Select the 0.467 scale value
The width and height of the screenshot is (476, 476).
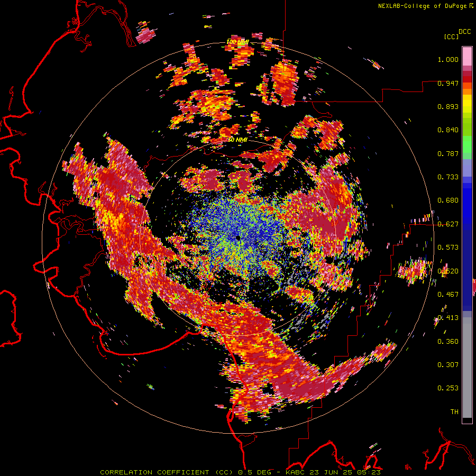coord(448,295)
